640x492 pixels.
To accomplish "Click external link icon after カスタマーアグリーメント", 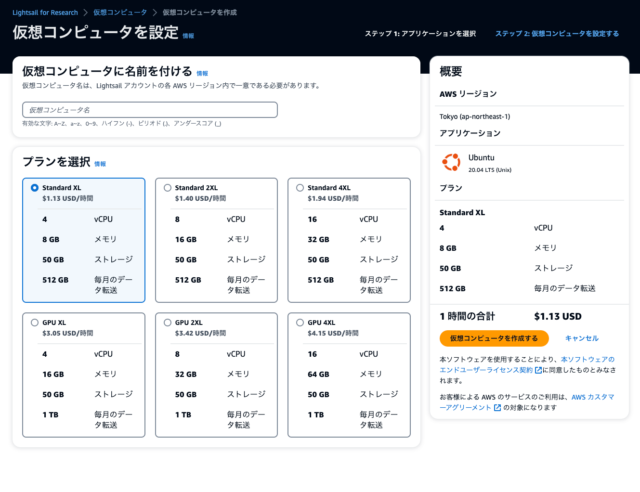I will (497, 407).
